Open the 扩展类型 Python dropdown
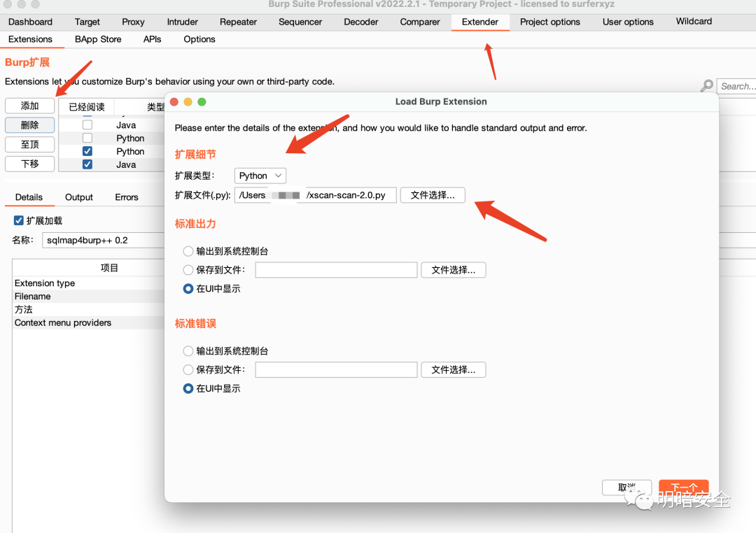Screen dimensions: 756x533 tap(260, 176)
